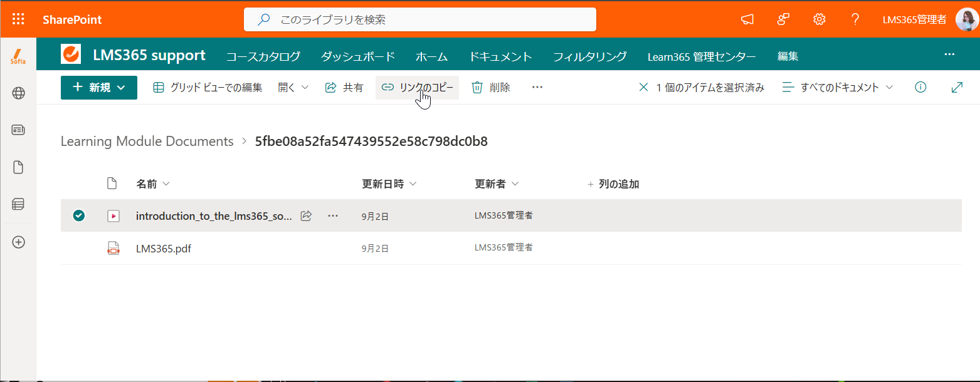Click the file type column header icon
This screenshot has width=980, height=382.
tap(112, 183)
